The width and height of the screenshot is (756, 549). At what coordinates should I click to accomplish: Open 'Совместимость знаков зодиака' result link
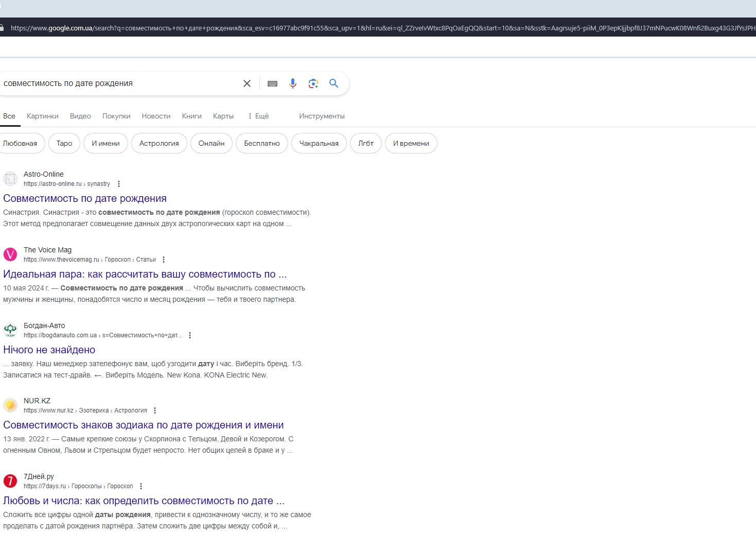point(144,425)
